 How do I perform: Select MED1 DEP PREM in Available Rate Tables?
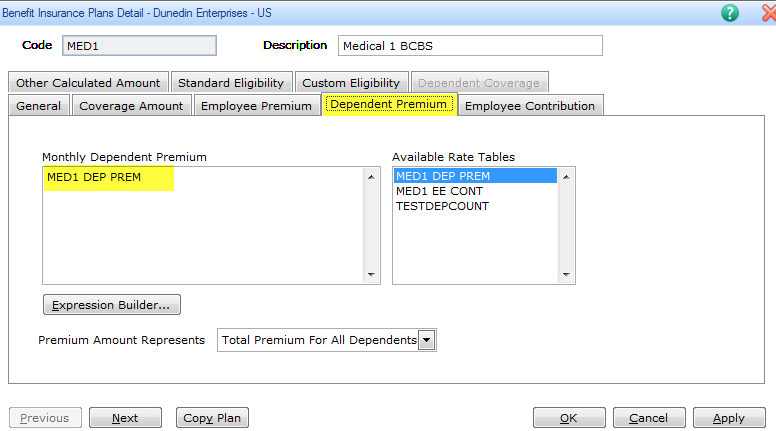[x=475, y=176]
